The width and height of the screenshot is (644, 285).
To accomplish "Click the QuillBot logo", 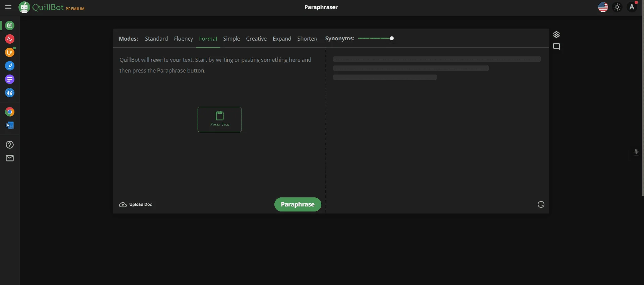I will [41, 7].
